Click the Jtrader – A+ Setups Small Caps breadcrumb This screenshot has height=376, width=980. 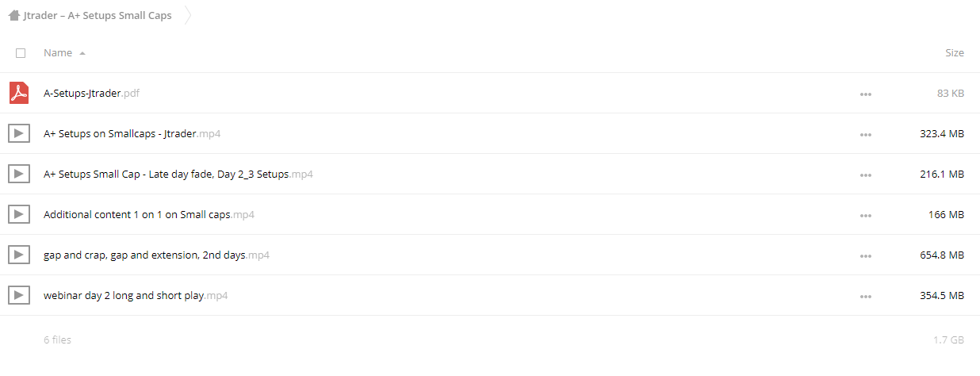click(98, 15)
